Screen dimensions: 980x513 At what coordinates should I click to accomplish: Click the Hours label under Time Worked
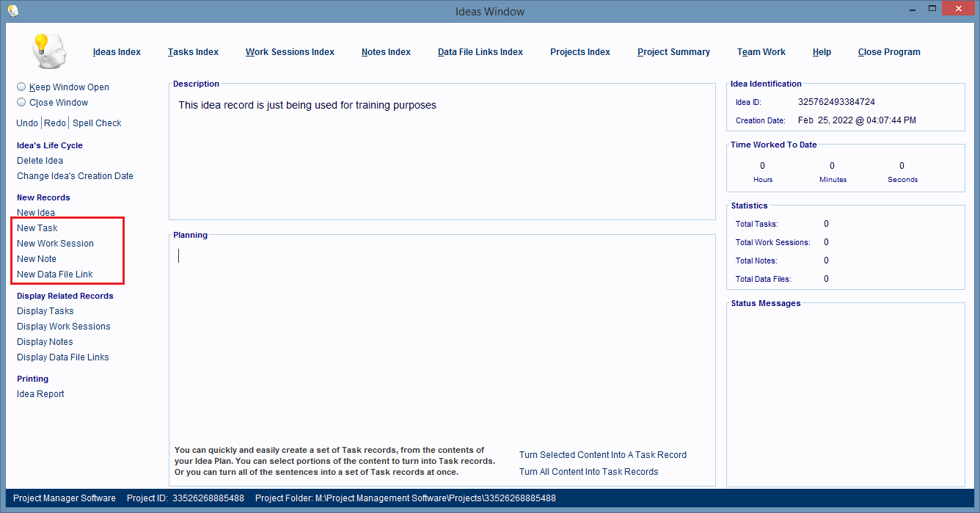(x=763, y=180)
